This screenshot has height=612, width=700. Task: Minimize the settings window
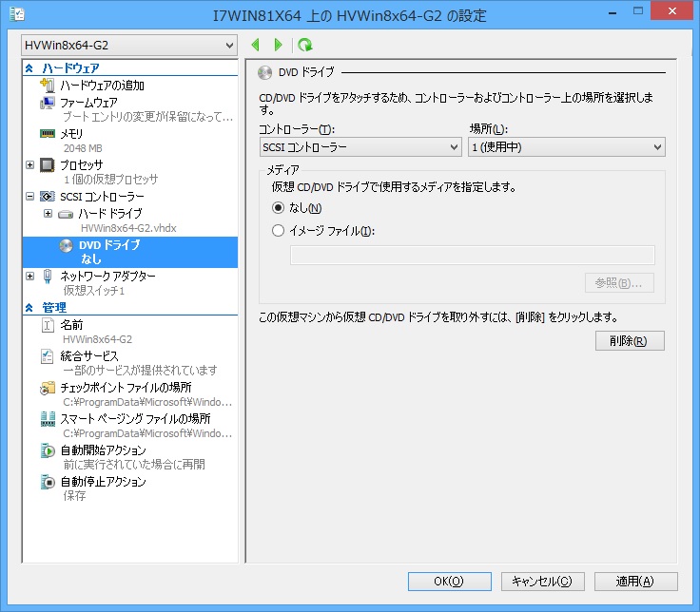[612, 11]
